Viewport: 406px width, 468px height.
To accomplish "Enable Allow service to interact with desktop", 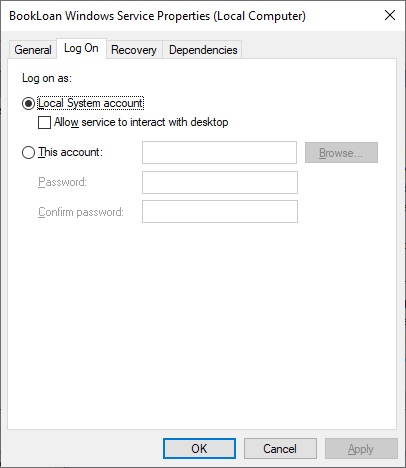I will 44,122.
